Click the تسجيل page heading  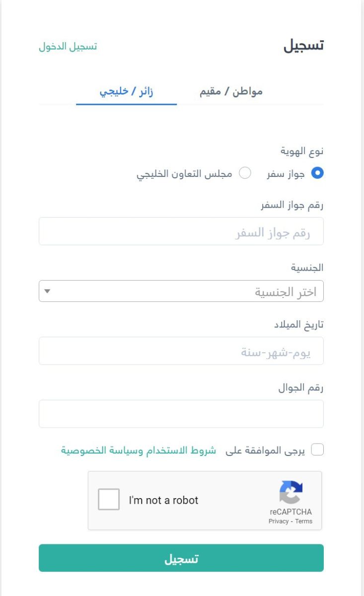303,46
